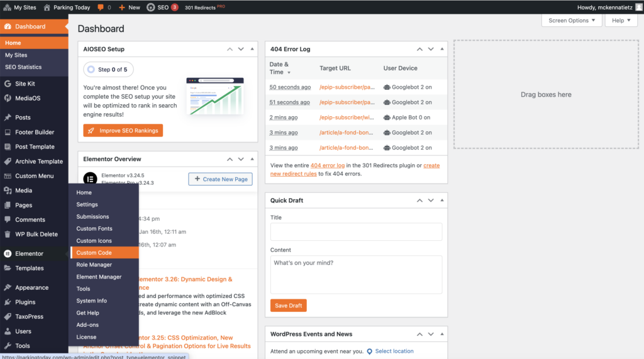Click Create New Page button

pyautogui.click(x=221, y=179)
